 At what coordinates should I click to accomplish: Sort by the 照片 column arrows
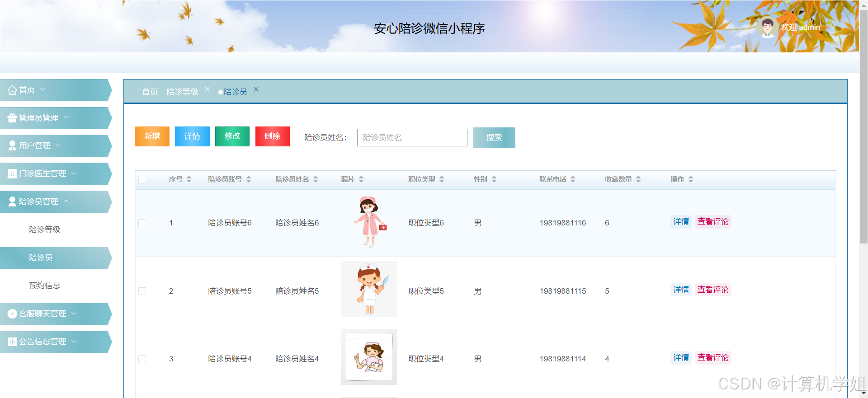[x=361, y=179]
